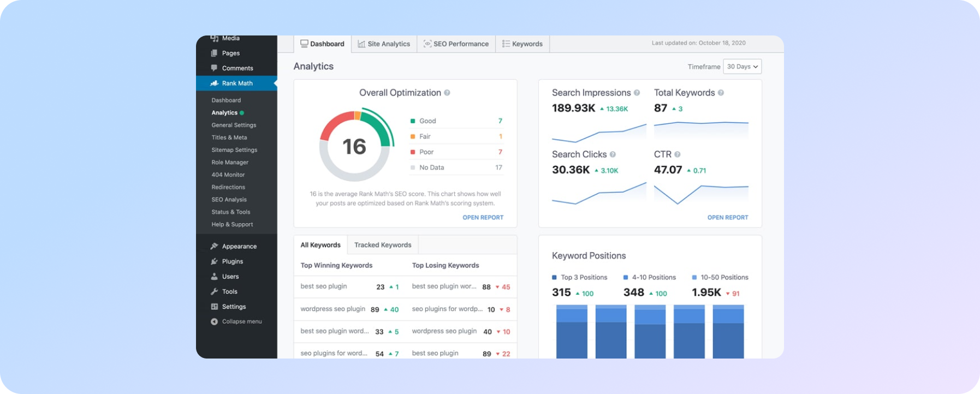Click help icon beside Overall Optimization
The width and height of the screenshot is (980, 394).
[x=447, y=93]
